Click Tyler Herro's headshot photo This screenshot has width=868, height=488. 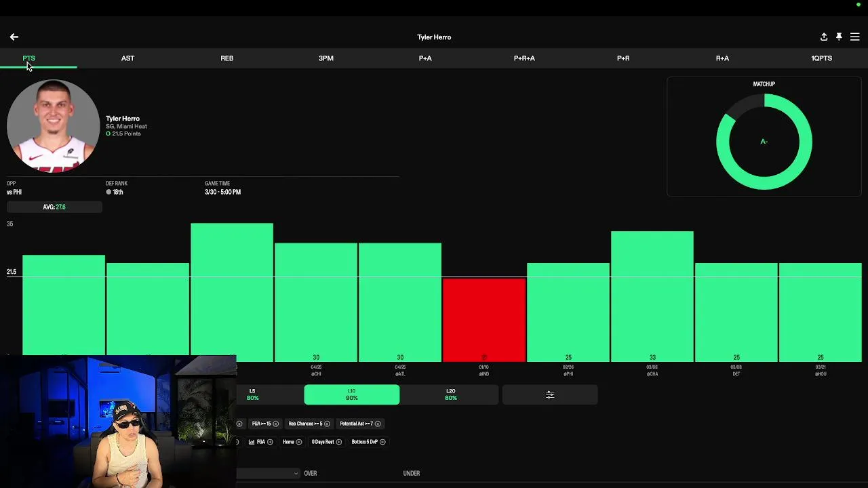[54, 126]
